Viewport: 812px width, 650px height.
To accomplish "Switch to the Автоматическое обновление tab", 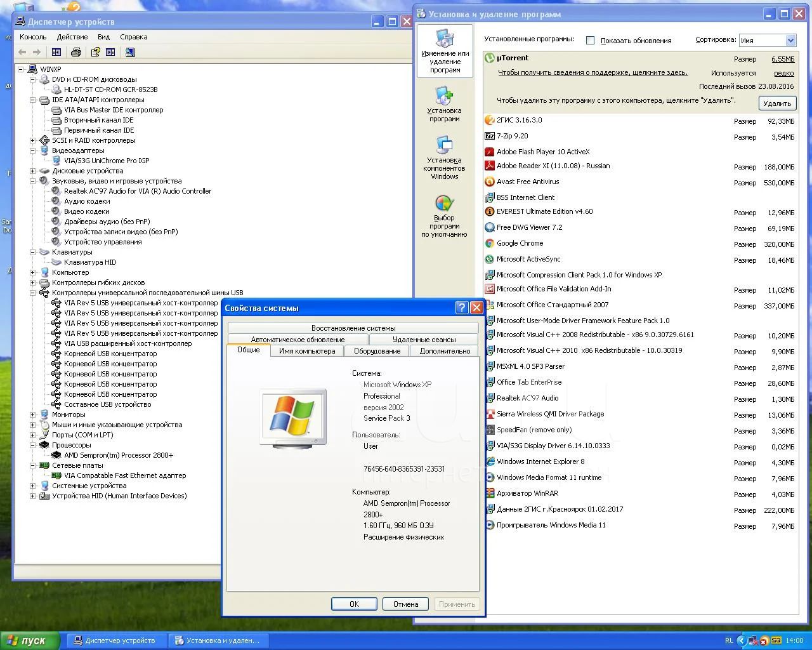I will 298,340.
